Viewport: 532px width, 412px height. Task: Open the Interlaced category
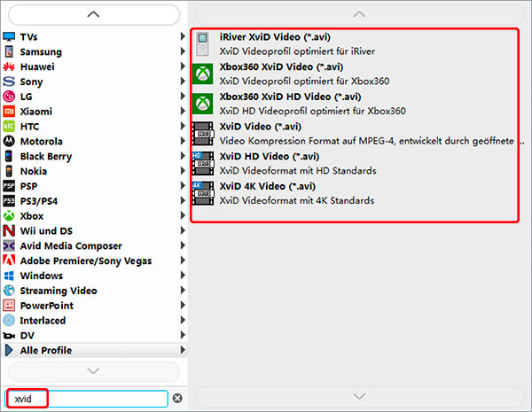click(94, 320)
